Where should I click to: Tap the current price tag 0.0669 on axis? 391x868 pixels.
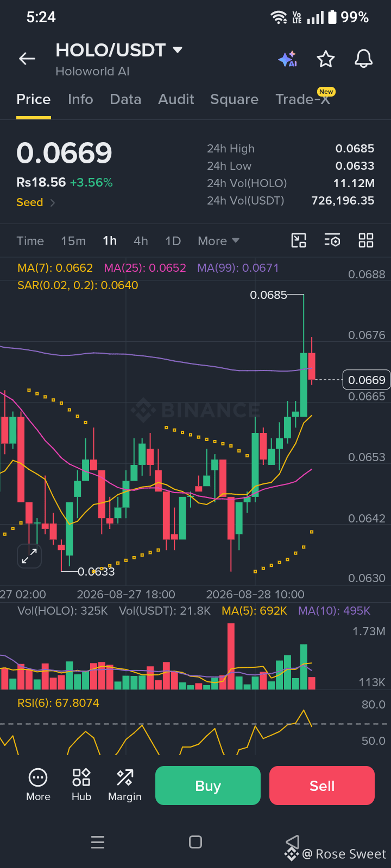click(367, 380)
